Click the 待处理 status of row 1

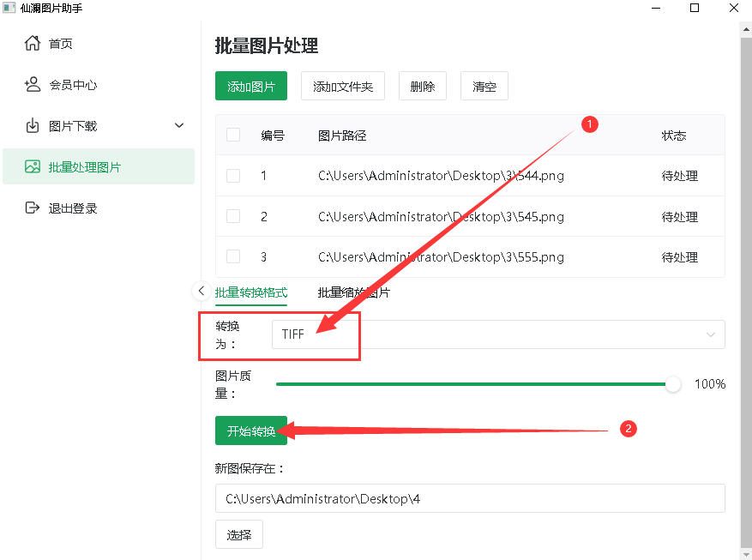click(680, 176)
